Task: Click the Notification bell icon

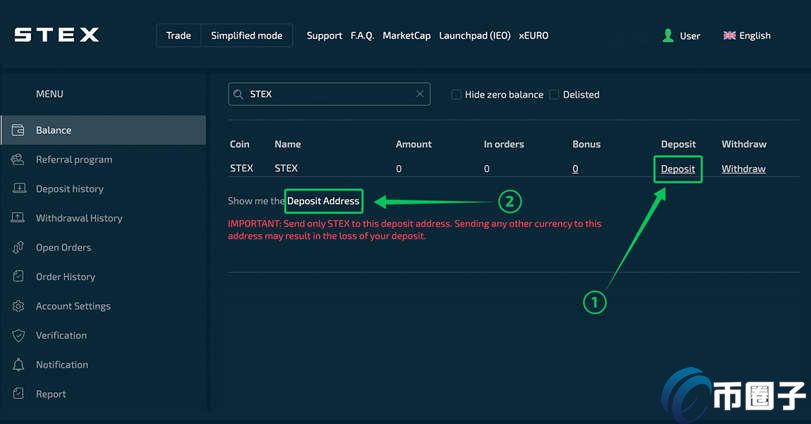Action: [18, 365]
